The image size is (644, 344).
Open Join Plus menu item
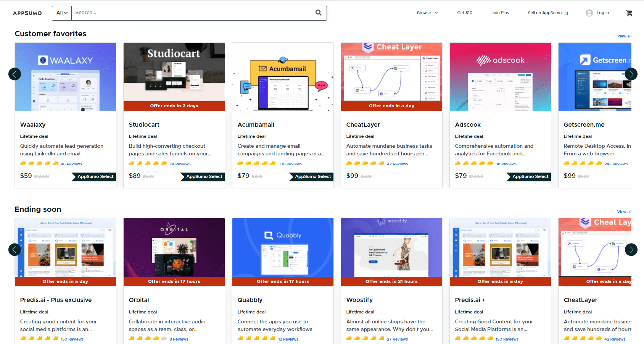(500, 13)
